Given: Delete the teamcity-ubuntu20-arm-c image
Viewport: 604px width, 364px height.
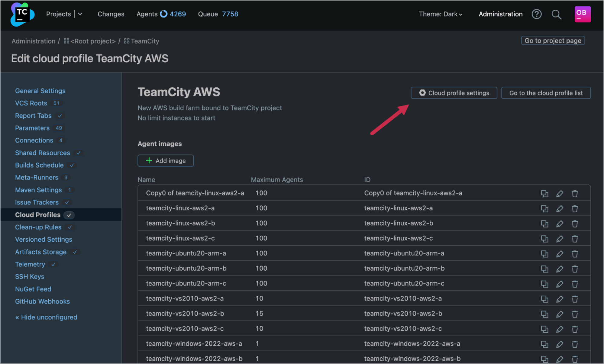Looking at the screenshot, I should pyautogui.click(x=575, y=284).
